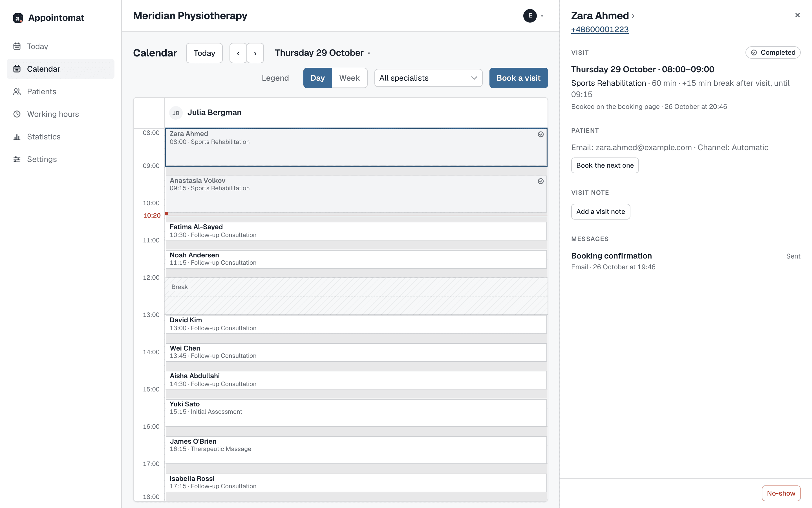Click Add a visit note
812x508 pixels.
click(601, 212)
